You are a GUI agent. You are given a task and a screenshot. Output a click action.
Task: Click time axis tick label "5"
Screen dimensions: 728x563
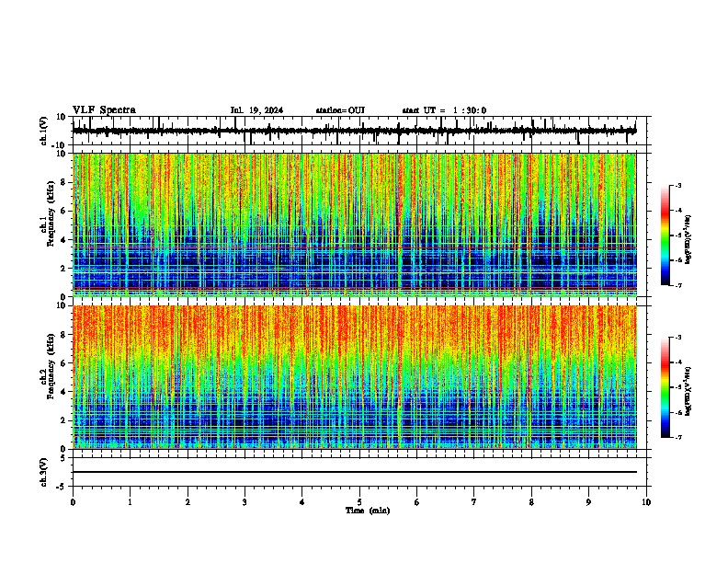(359, 502)
